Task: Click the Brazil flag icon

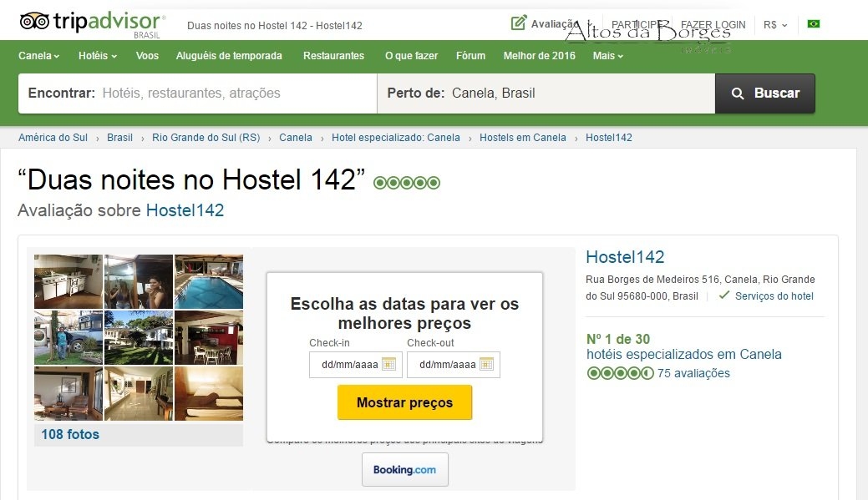Action: pos(813,23)
